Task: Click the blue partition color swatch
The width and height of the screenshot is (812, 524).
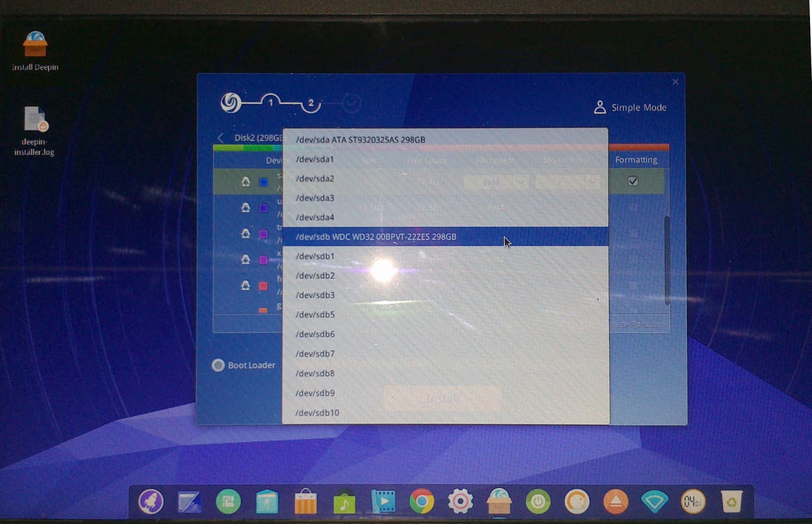Action: (263, 182)
